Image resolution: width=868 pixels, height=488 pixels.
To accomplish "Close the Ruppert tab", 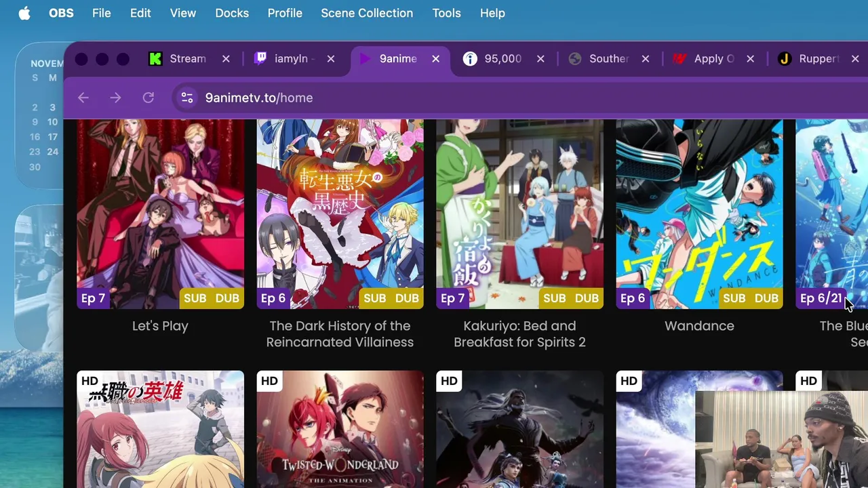I will point(855,59).
